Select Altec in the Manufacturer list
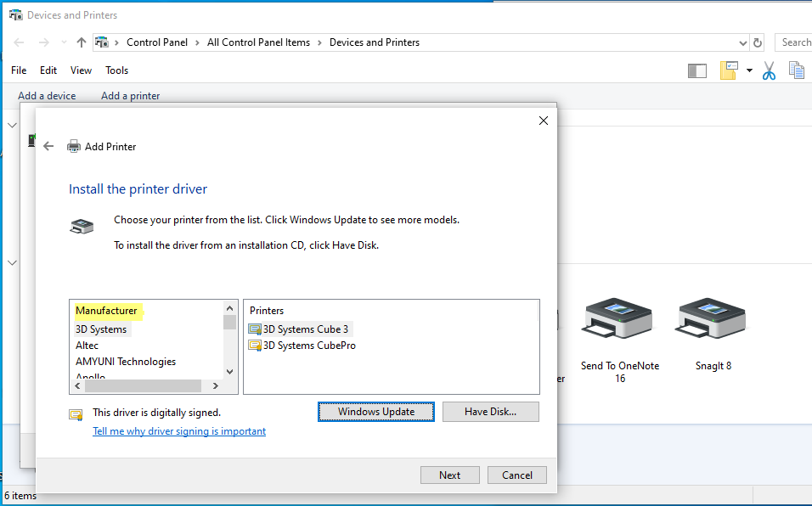This screenshot has width=812, height=506. [x=87, y=345]
